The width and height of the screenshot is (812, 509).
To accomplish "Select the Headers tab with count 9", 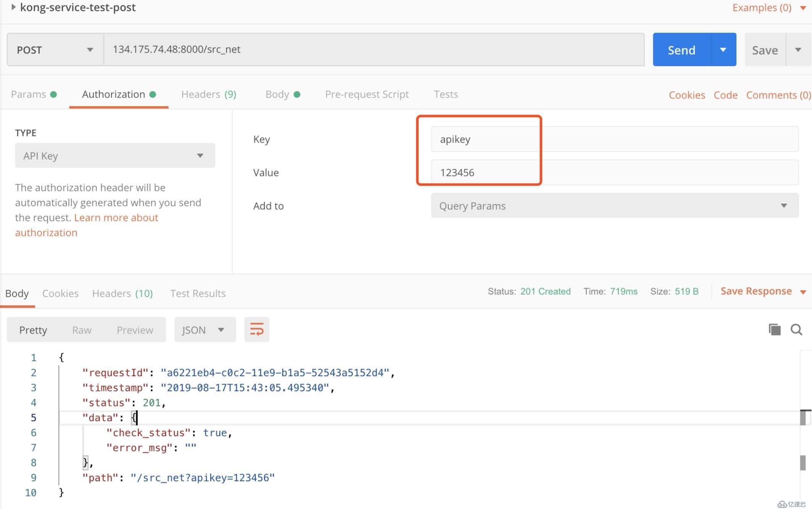I will pyautogui.click(x=209, y=94).
